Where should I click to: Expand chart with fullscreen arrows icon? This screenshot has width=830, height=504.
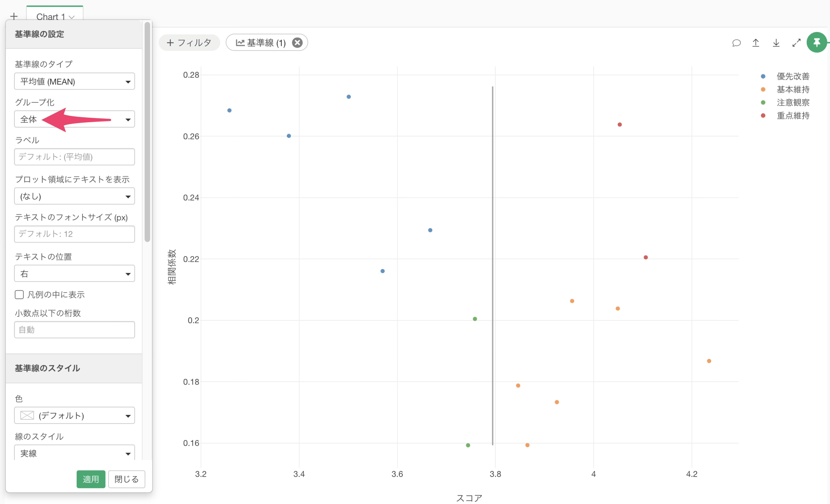click(796, 43)
